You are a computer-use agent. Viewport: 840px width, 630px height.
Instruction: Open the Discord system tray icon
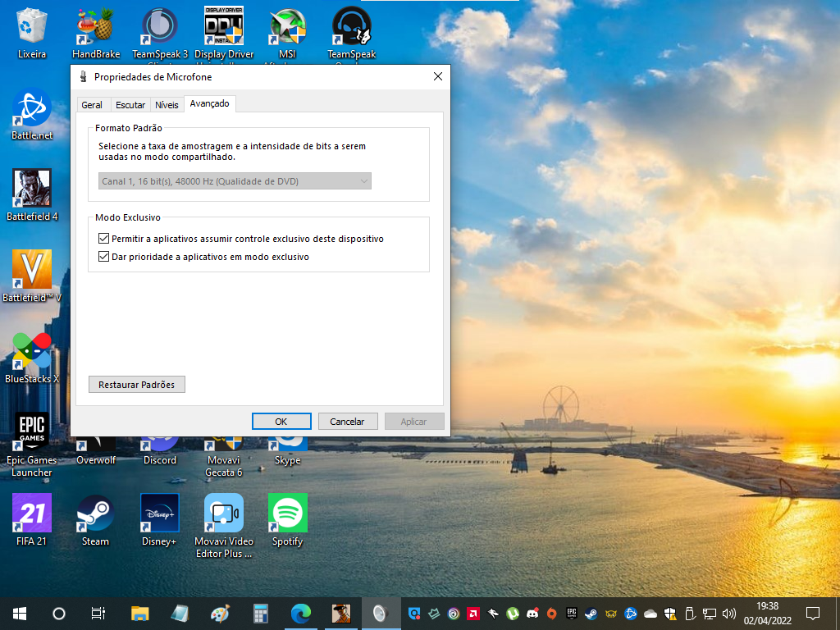point(532,614)
